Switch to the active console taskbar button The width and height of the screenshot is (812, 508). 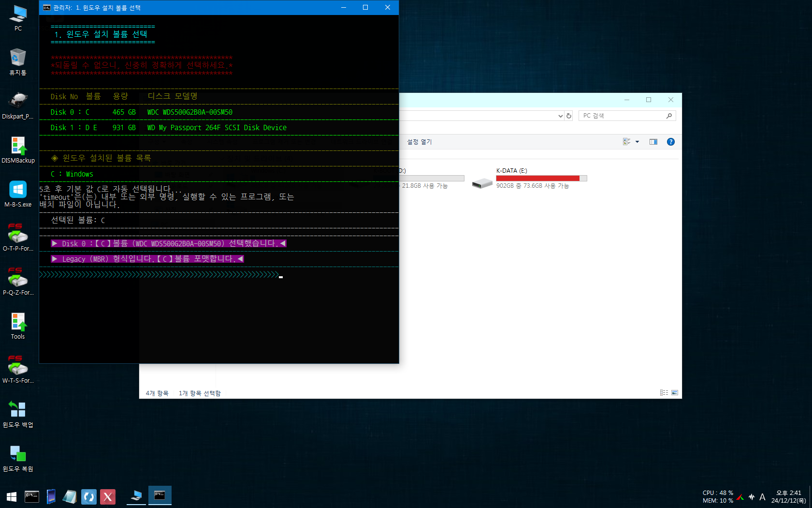pos(160,496)
